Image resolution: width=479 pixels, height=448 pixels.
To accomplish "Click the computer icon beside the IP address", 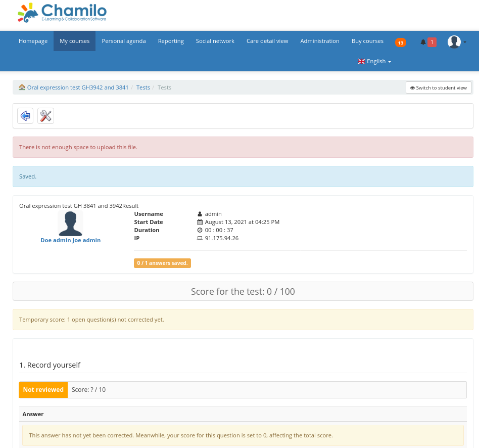I will (x=200, y=238).
